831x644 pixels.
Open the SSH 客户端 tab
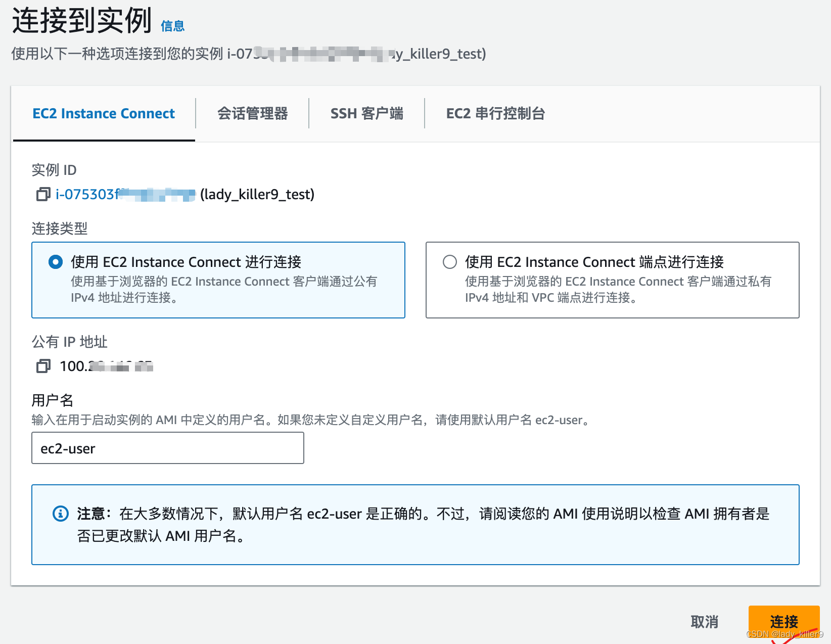point(367,114)
